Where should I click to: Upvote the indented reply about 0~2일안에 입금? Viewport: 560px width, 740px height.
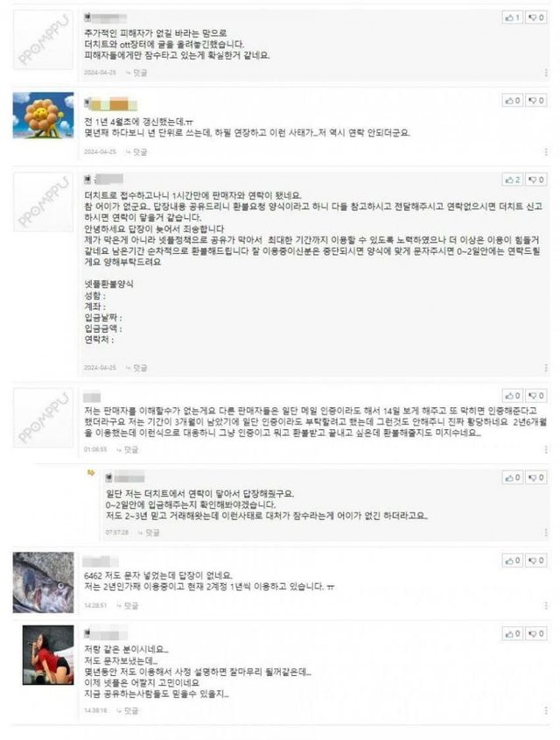(x=513, y=477)
